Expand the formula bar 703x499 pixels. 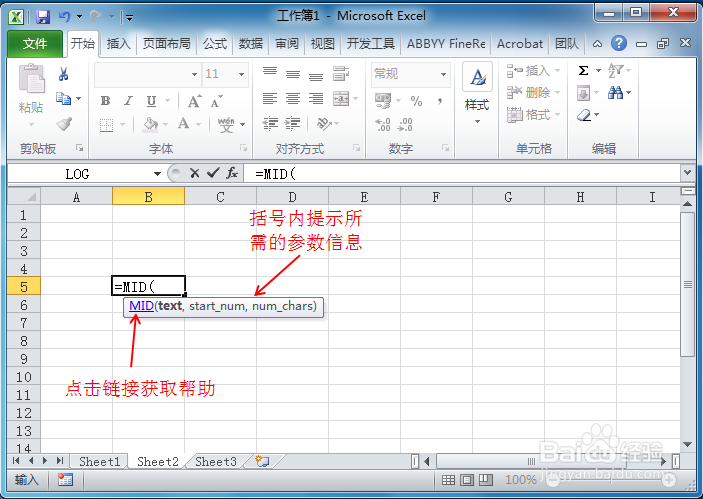click(687, 173)
